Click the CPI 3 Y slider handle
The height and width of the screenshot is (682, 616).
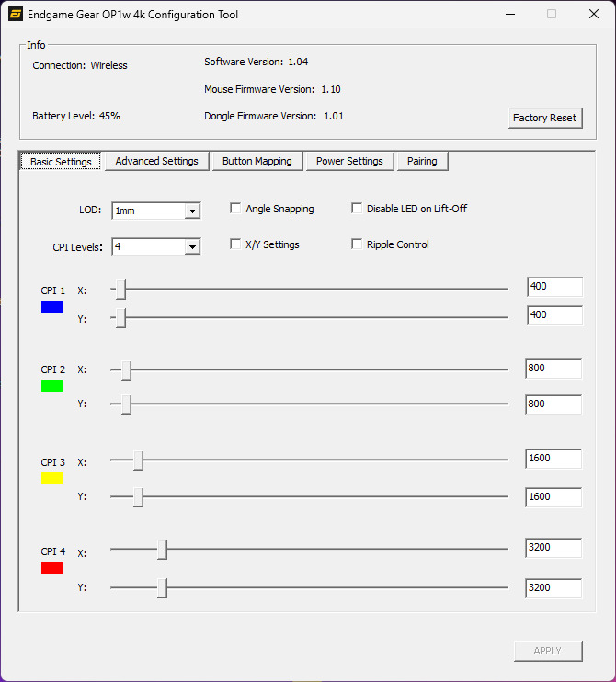pos(138,497)
